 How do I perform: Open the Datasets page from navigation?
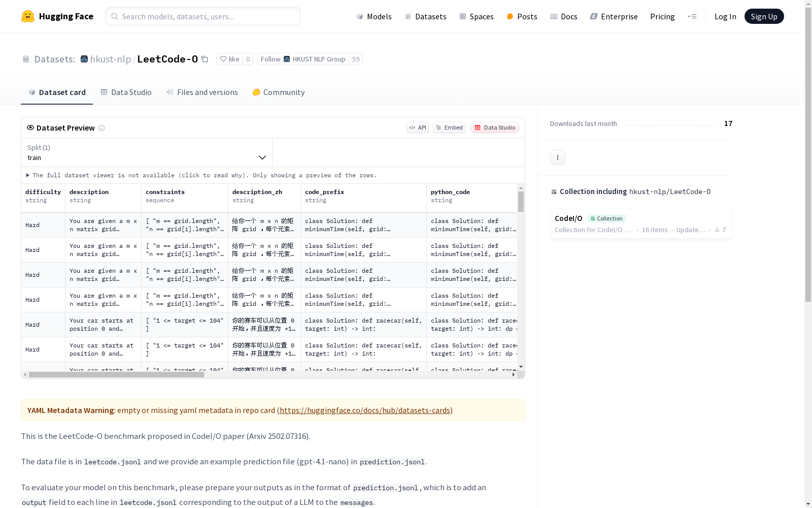tap(425, 16)
